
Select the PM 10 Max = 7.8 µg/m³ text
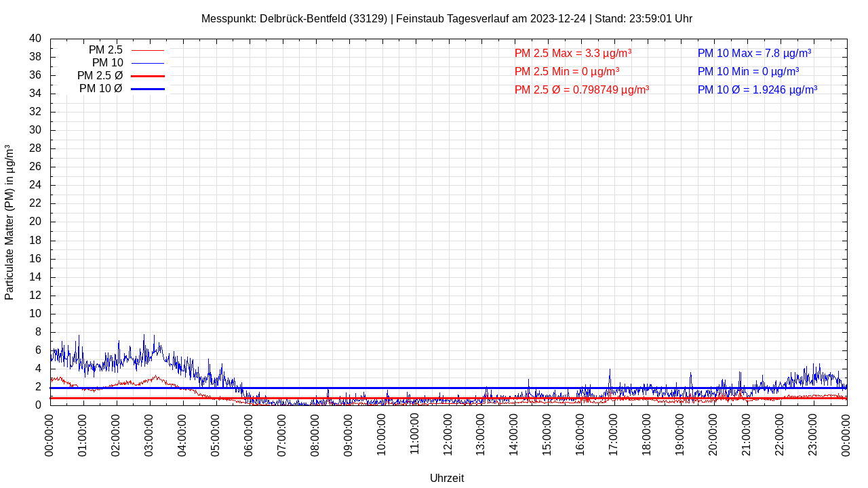click(754, 53)
